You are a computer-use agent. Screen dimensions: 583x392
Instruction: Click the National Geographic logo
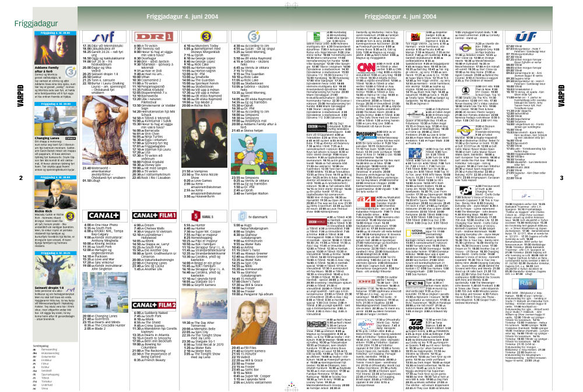pos(415,232)
